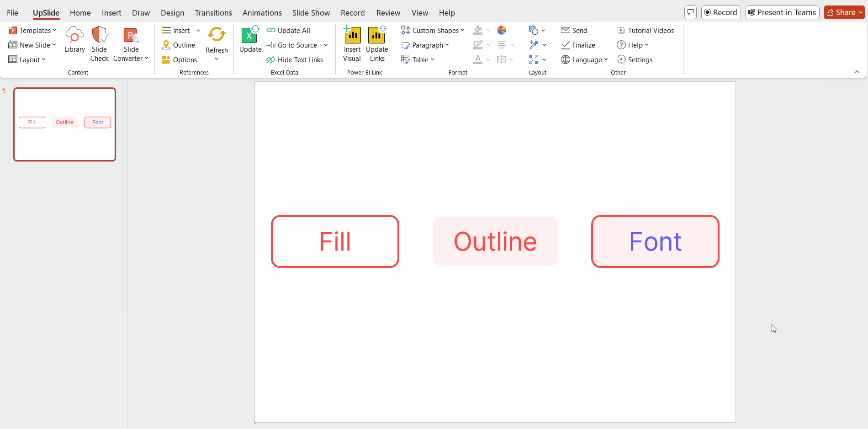Screen dimensions: 868x429
Task: Click Insert Visual for Power BI
Action: coord(352,44)
